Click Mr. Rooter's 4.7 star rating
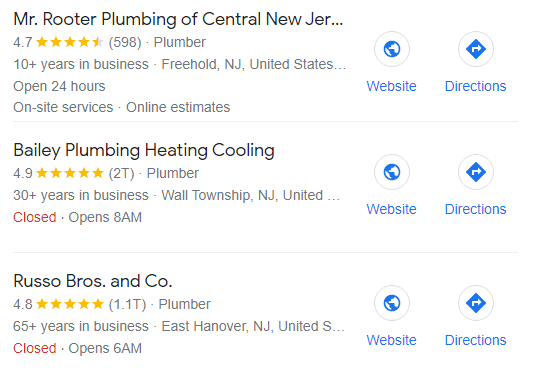 click(x=58, y=42)
